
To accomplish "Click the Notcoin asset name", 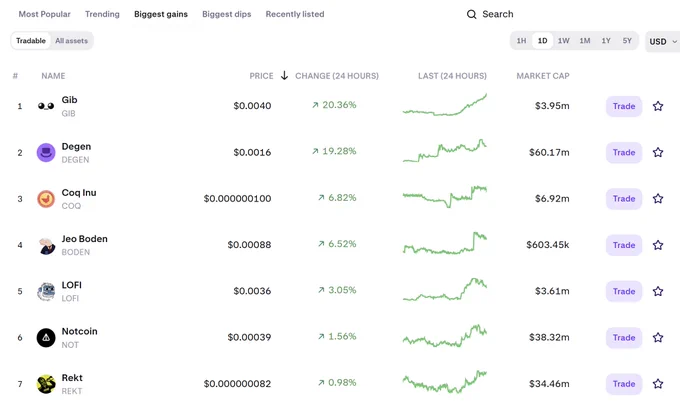I will coord(79,331).
